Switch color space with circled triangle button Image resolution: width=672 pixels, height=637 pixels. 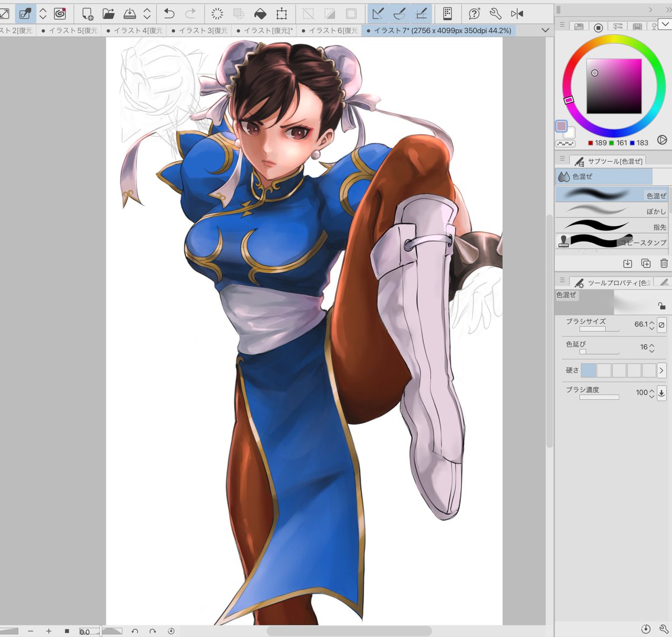pos(662,140)
